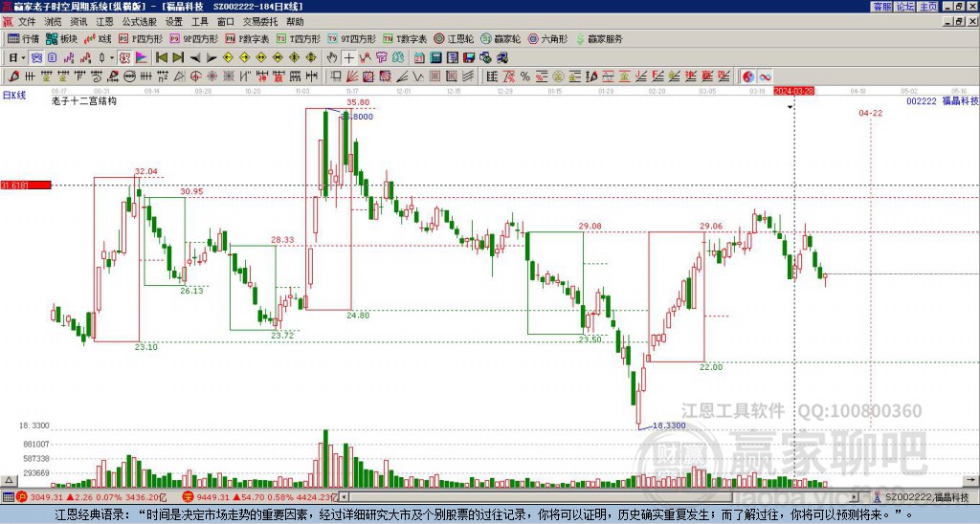Open the calculator icon tool
Viewport: 980px width, 524px height.
[435, 57]
